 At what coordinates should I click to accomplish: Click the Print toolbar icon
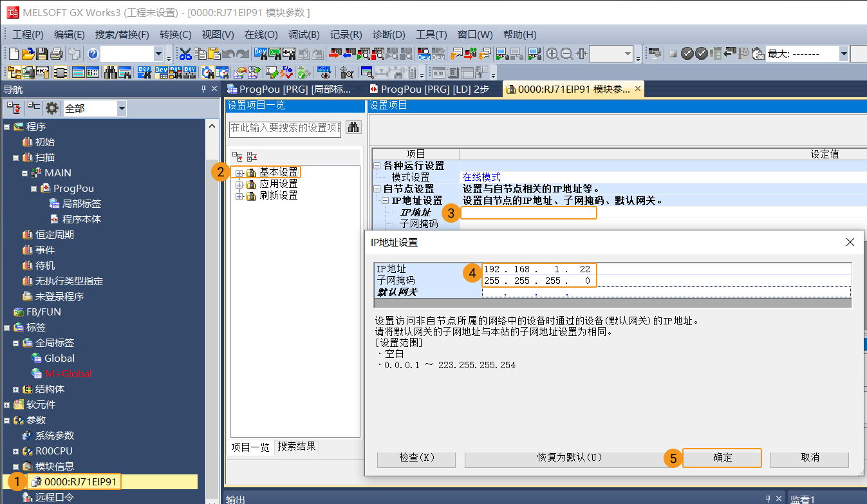[x=55, y=53]
